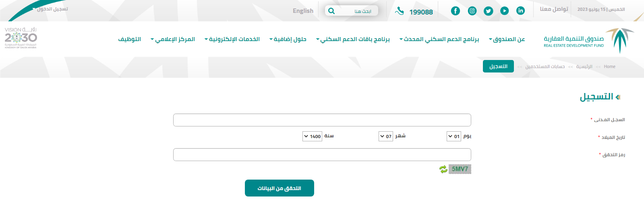The width and height of the screenshot is (644, 211).
Task: Click the magnifier search icon
Action: (331, 11)
